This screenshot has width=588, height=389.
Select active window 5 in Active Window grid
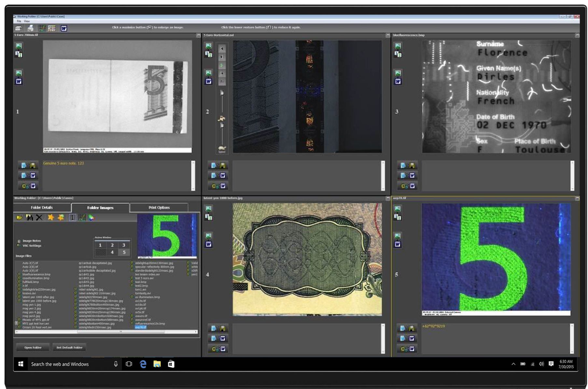124,252
